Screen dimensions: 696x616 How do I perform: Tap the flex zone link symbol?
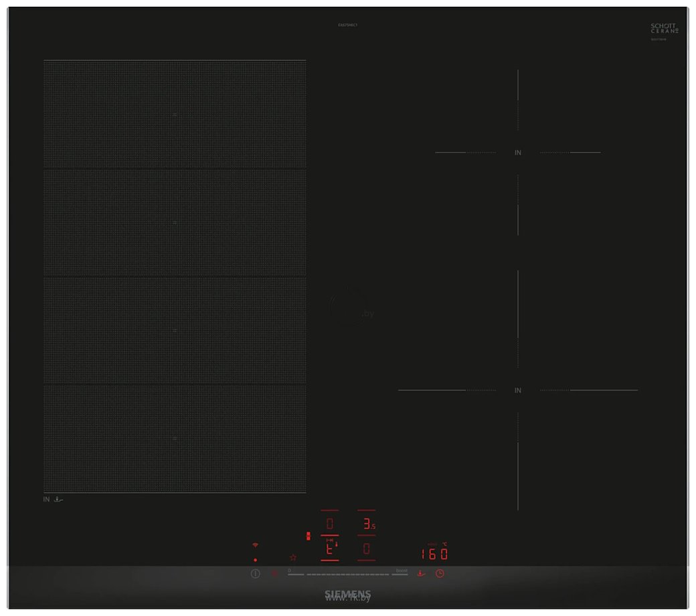pos(308,536)
